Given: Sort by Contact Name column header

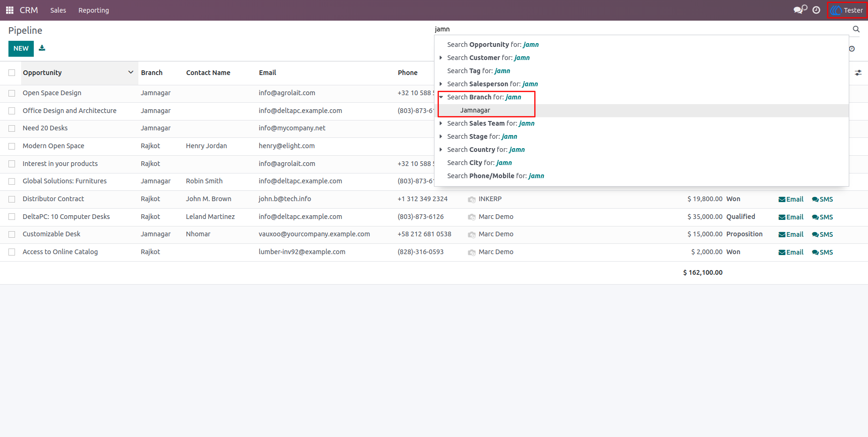Looking at the screenshot, I should [208, 73].
